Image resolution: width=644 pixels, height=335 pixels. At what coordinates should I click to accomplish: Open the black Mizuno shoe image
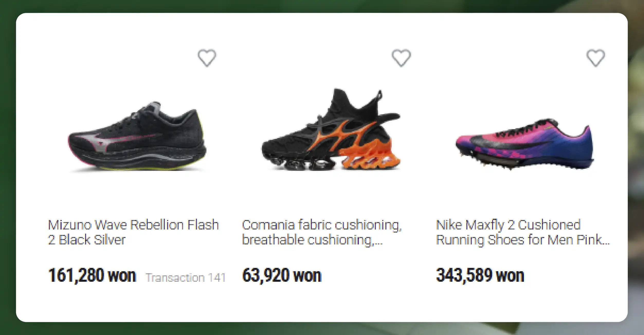pos(137,137)
